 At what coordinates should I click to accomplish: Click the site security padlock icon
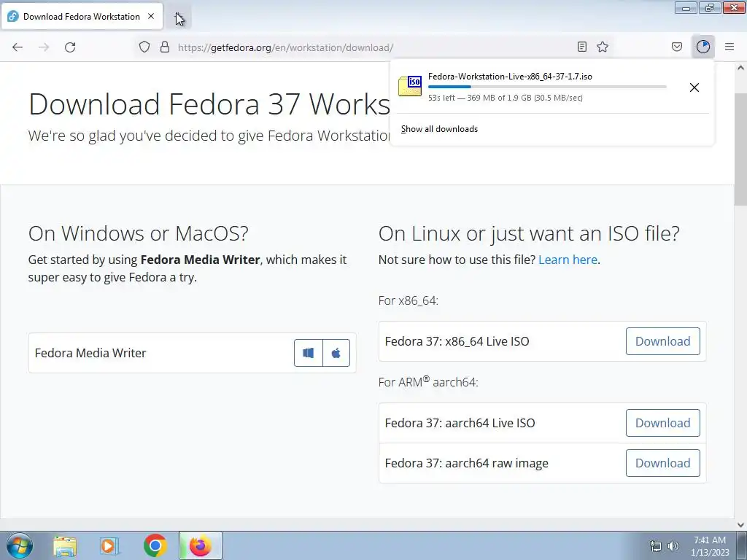165,47
